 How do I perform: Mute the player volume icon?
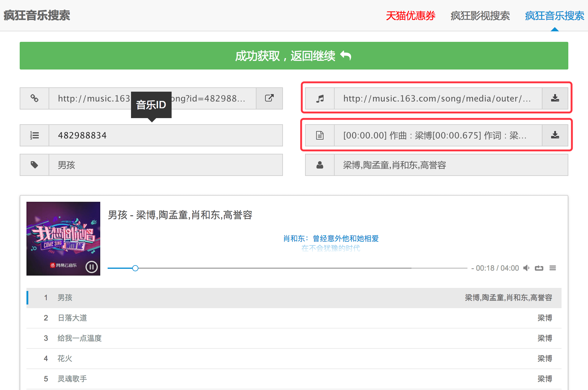(x=526, y=268)
